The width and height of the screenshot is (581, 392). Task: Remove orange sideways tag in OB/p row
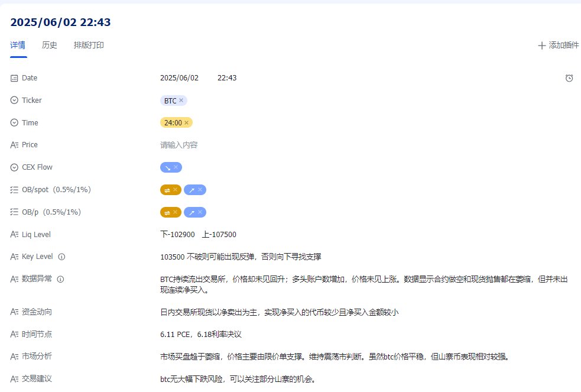coord(176,212)
